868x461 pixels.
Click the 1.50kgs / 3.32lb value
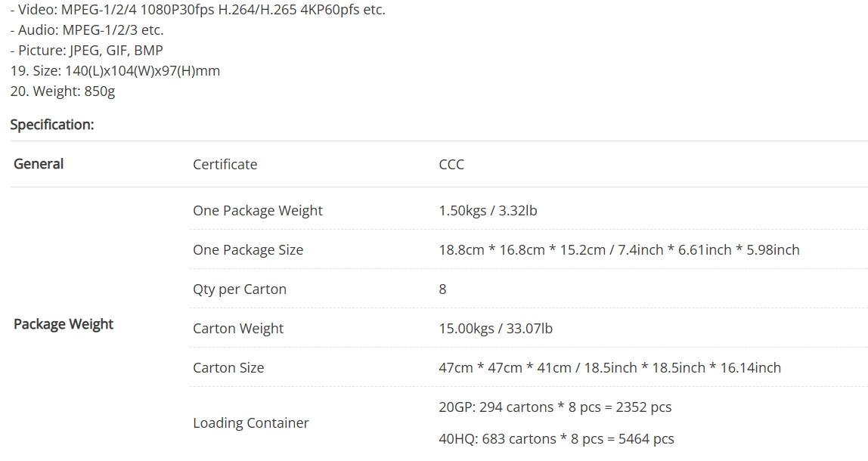click(488, 210)
